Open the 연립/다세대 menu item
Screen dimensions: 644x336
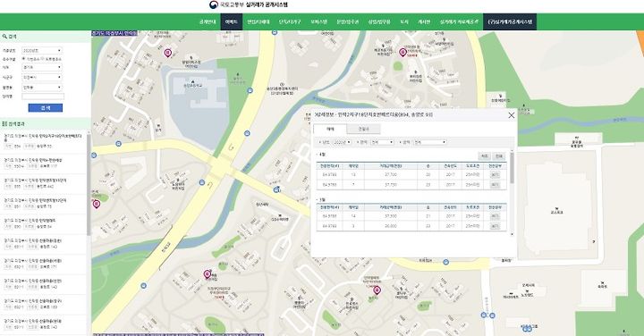click(x=258, y=21)
